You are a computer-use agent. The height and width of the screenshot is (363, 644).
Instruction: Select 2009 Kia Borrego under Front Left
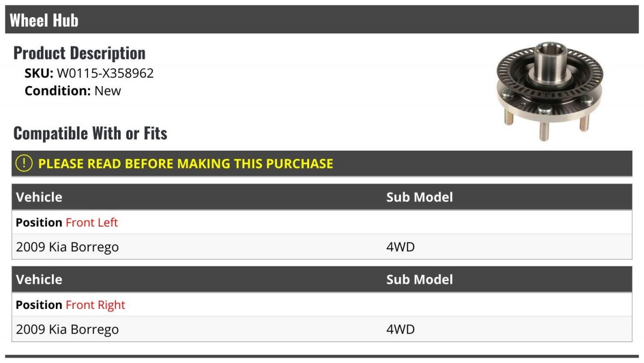pos(68,247)
